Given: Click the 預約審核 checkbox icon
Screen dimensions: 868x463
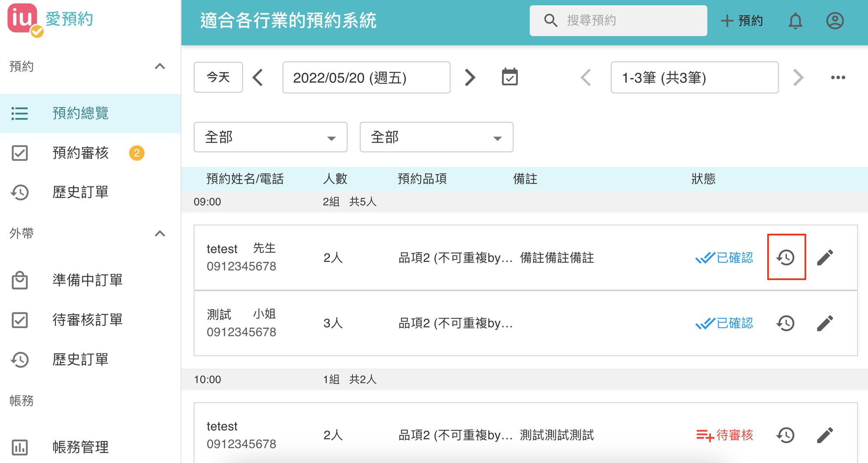Looking at the screenshot, I should click(20, 153).
